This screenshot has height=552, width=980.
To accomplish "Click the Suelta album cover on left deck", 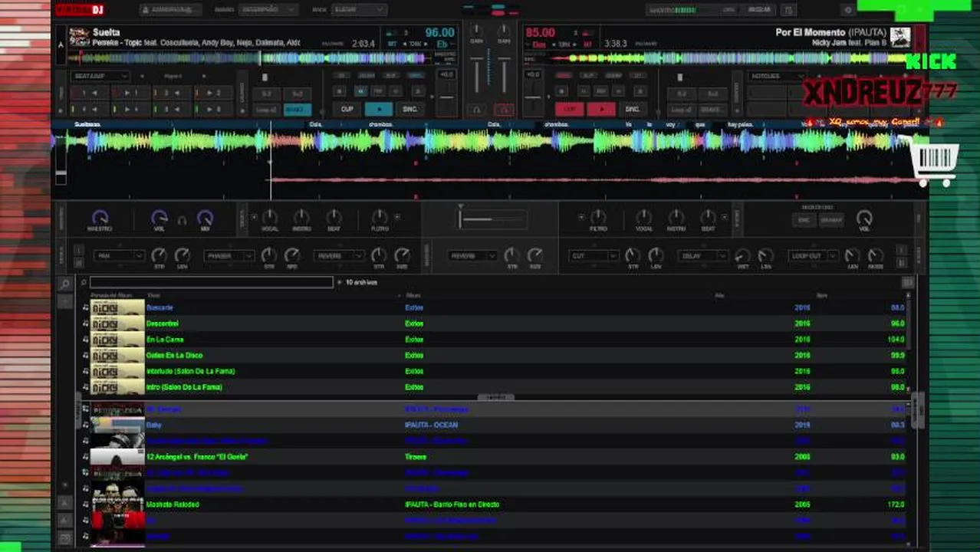I will (79, 38).
